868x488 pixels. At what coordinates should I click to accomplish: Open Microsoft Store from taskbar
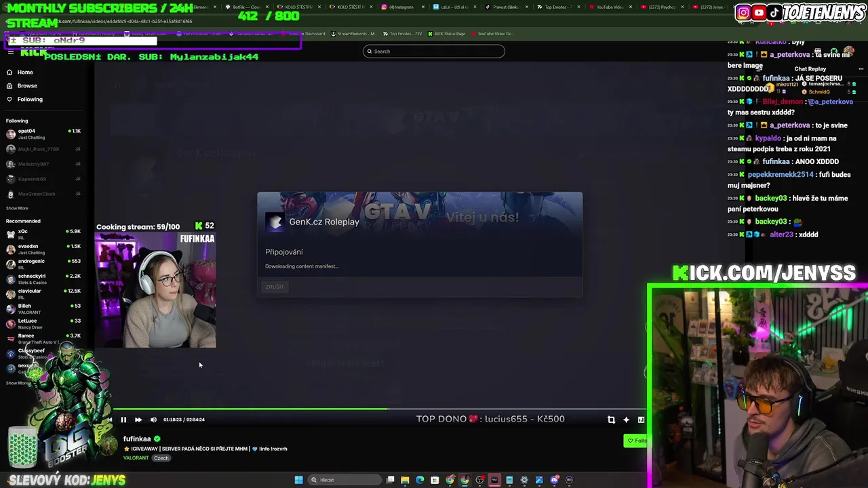[x=435, y=480]
